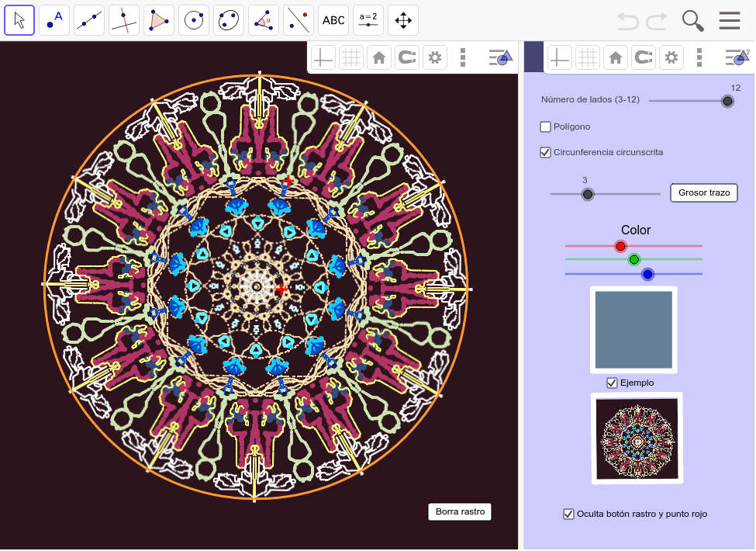Open point capture options in left view

coord(407,58)
